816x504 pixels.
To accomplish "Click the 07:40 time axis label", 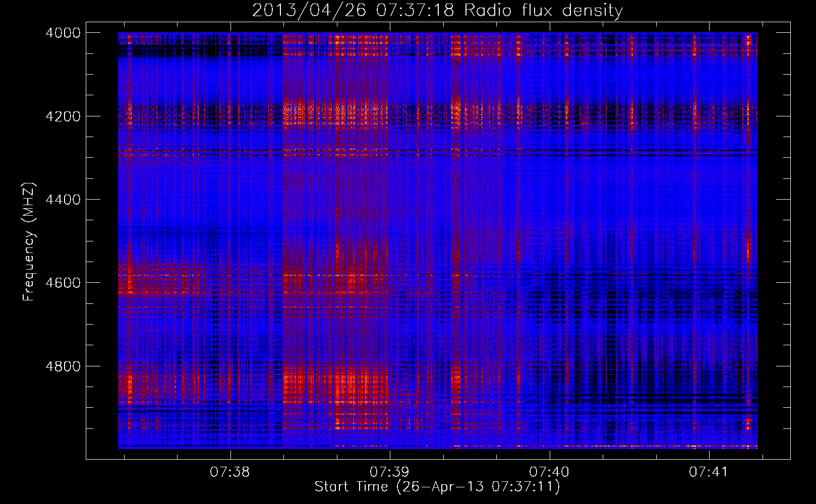I will tap(549, 472).
